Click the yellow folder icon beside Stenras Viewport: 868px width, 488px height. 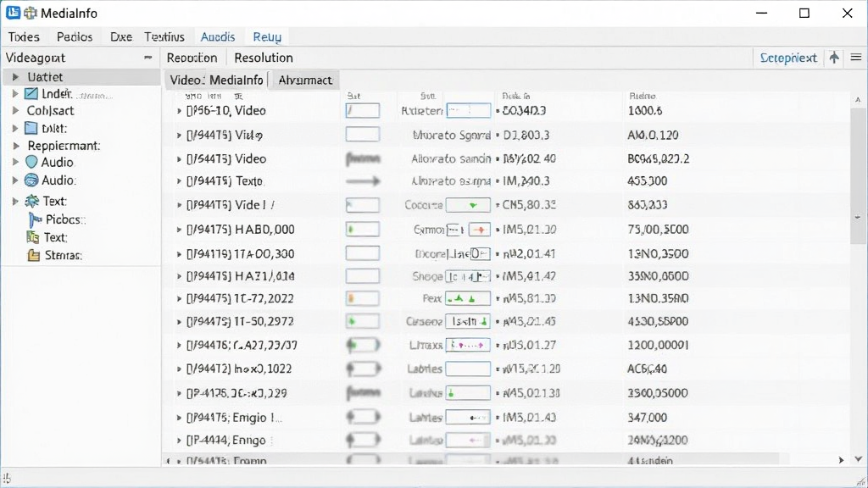click(34, 256)
